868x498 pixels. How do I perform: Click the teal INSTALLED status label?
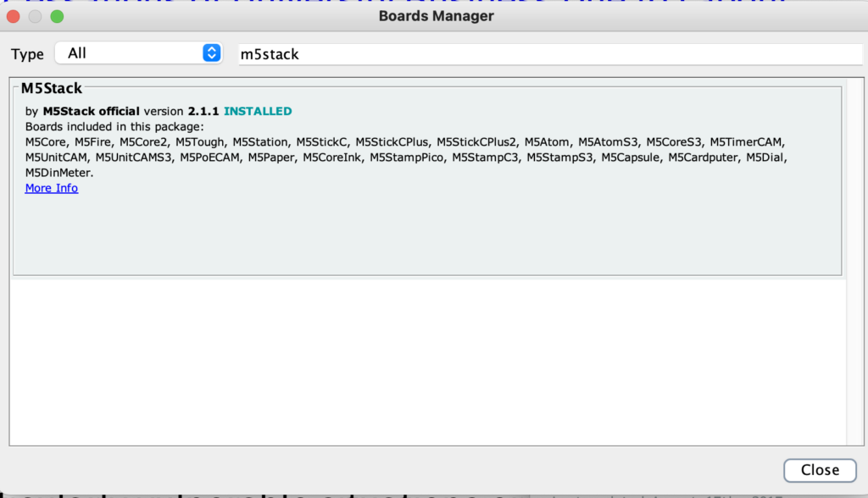tap(258, 111)
